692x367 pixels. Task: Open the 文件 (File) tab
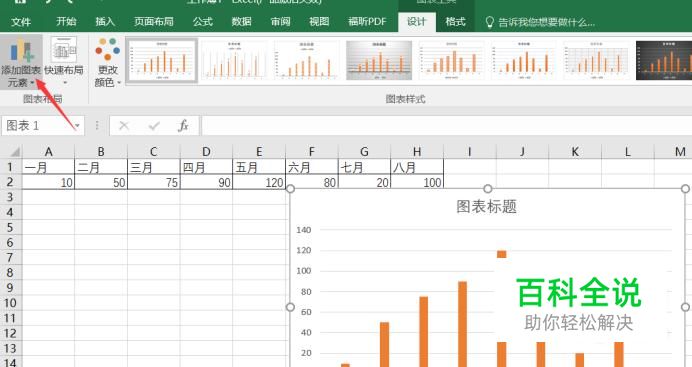click(x=21, y=22)
